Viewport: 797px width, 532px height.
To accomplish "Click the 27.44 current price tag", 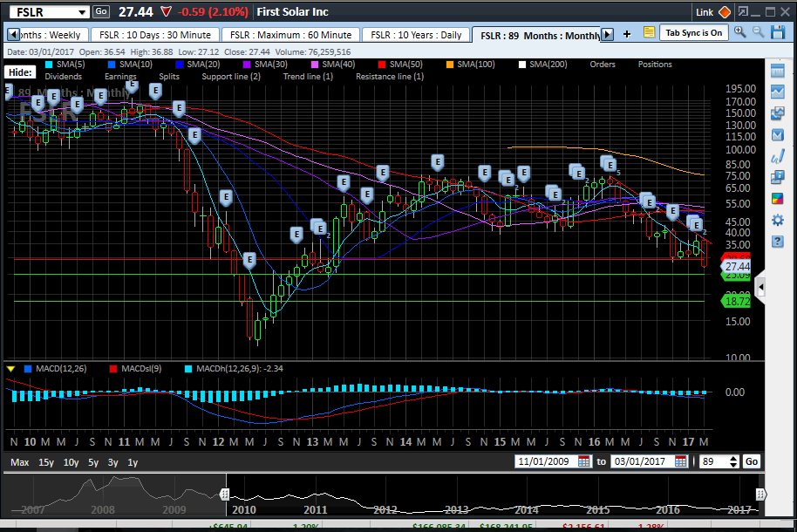I will tap(735, 267).
